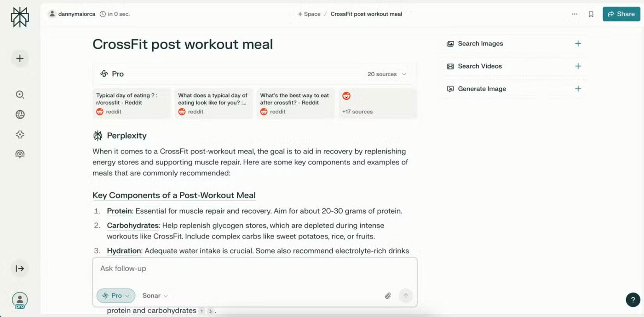
Task: Expand the 20 sources list
Action: pyautogui.click(x=387, y=74)
